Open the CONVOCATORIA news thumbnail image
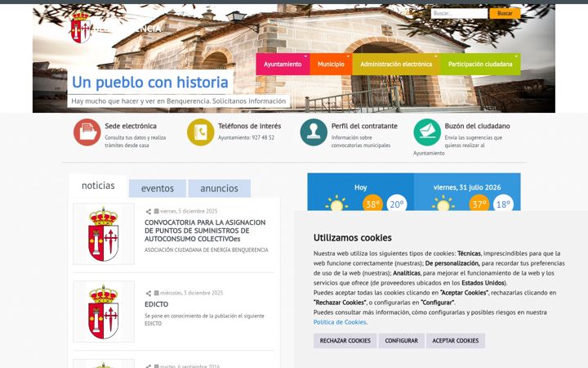588x368 pixels. click(104, 234)
